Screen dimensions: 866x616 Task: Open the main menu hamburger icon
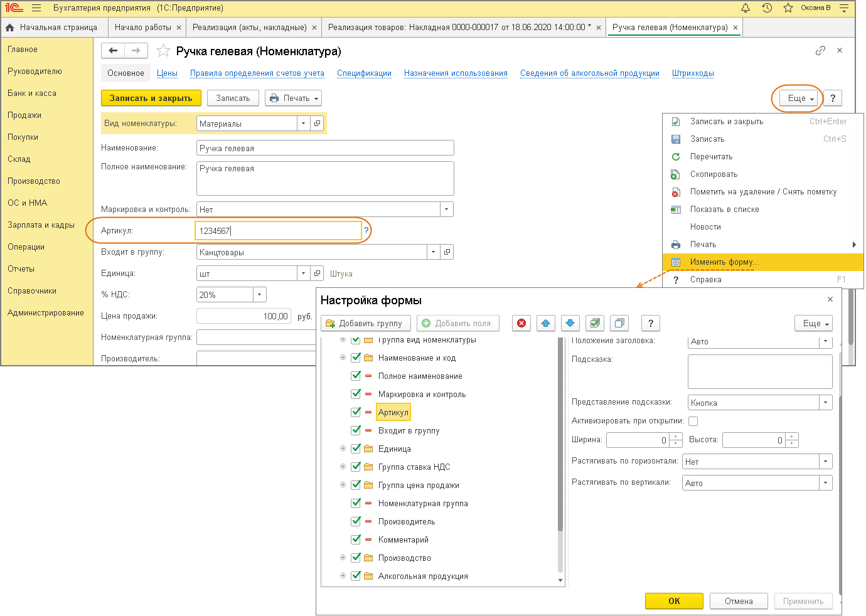click(x=36, y=8)
